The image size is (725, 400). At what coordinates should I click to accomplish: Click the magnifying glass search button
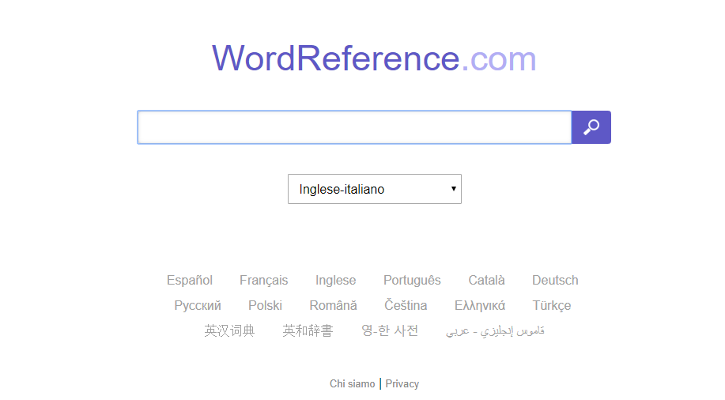point(591,127)
